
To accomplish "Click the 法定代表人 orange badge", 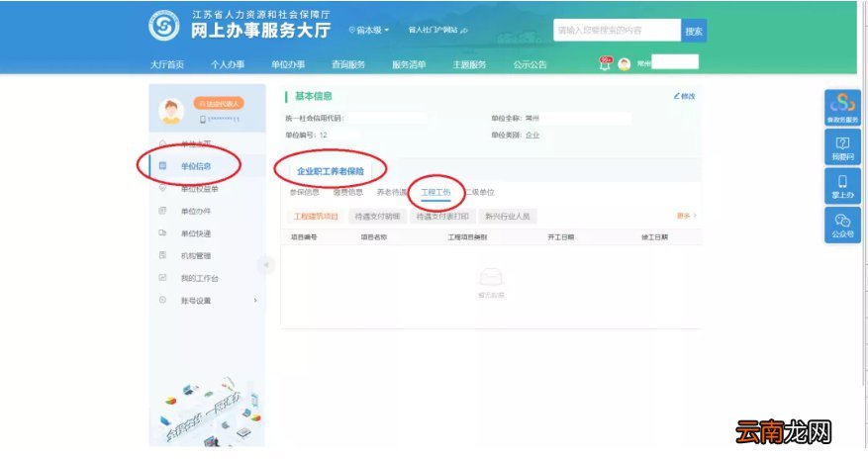I will pyautogui.click(x=219, y=104).
